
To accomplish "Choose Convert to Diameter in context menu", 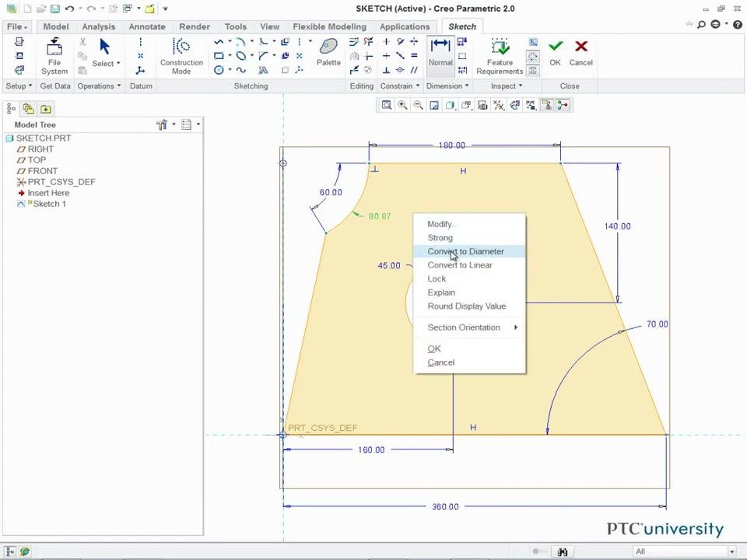I will (x=470, y=251).
